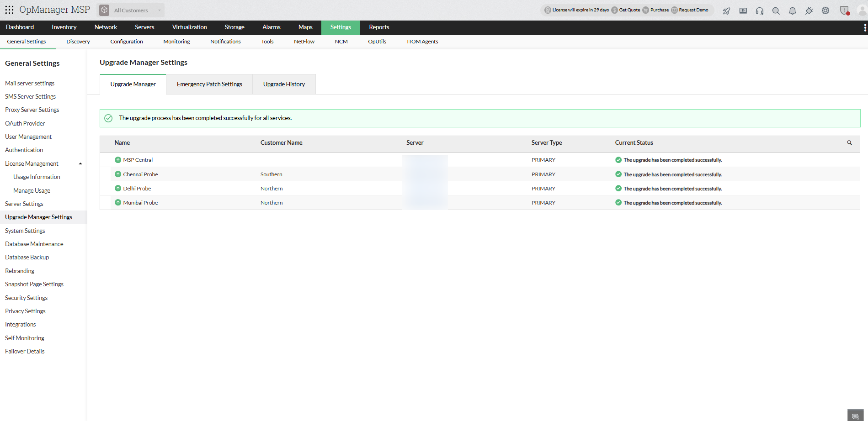Viewport: 868px width, 421px height.
Task: Switch to the Emergency Patch Settings tab
Action: [209, 84]
